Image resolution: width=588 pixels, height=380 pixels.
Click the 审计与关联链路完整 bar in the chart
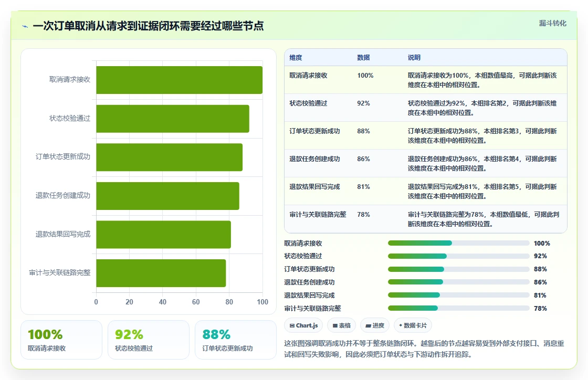click(x=161, y=273)
